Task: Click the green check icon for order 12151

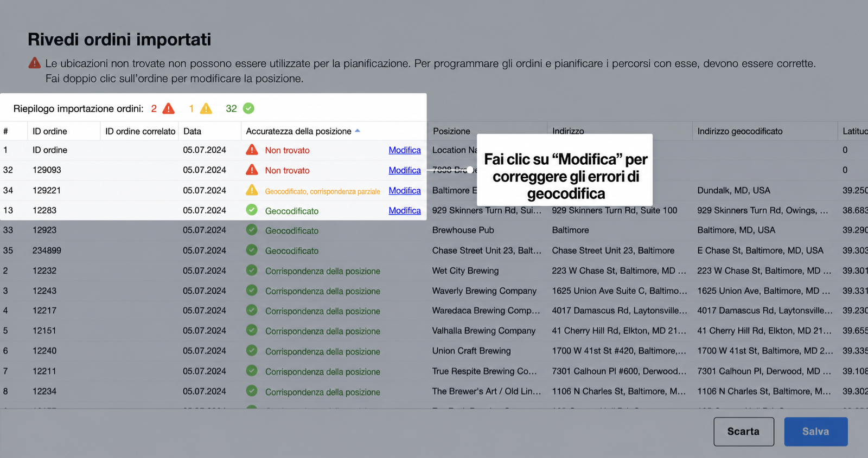Action: [252, 330]
